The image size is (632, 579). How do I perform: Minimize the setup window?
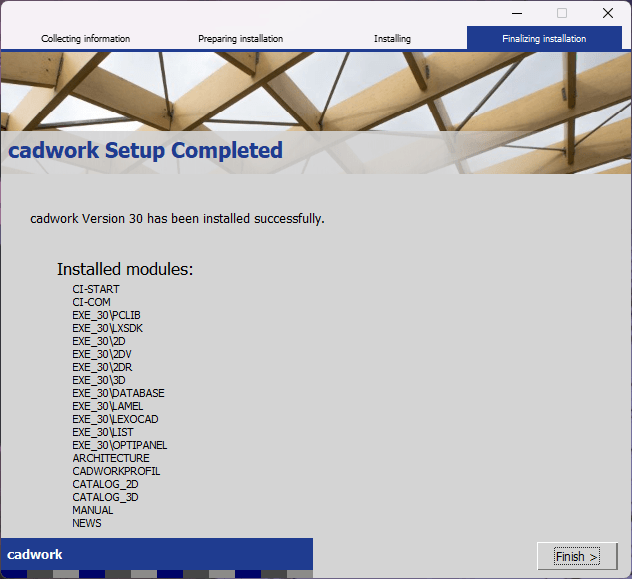coord(517,13)
